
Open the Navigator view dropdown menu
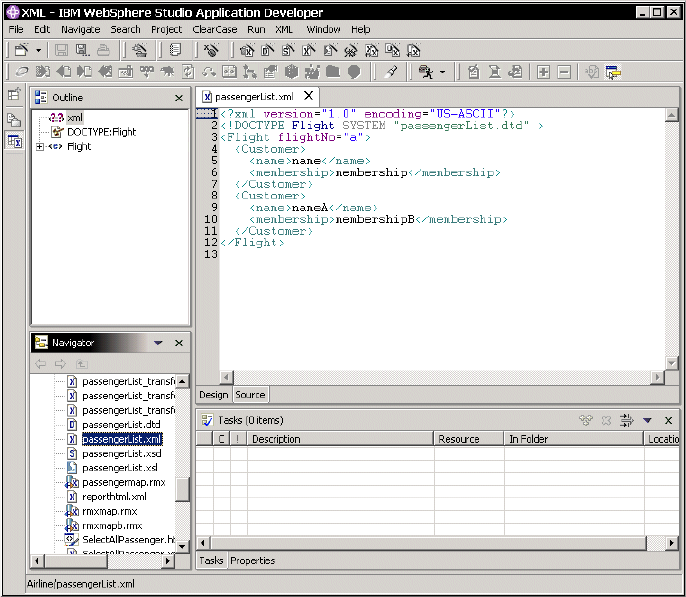click(x=158, y=343)
